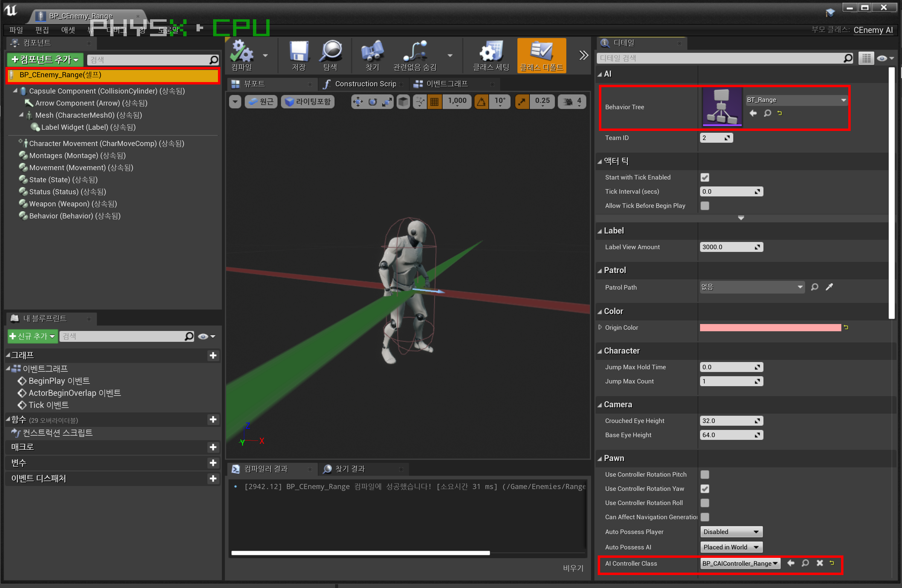Viewport: 902px width, 588px height.
Task: Click the 신규 추가 (Add New) button
Action: tap(33, 336)
